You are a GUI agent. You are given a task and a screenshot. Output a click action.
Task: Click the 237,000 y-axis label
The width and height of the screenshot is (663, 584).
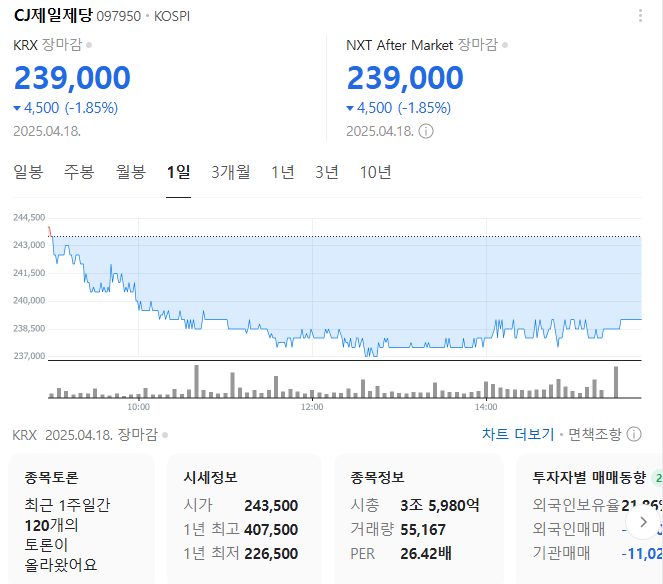point(29,356)
